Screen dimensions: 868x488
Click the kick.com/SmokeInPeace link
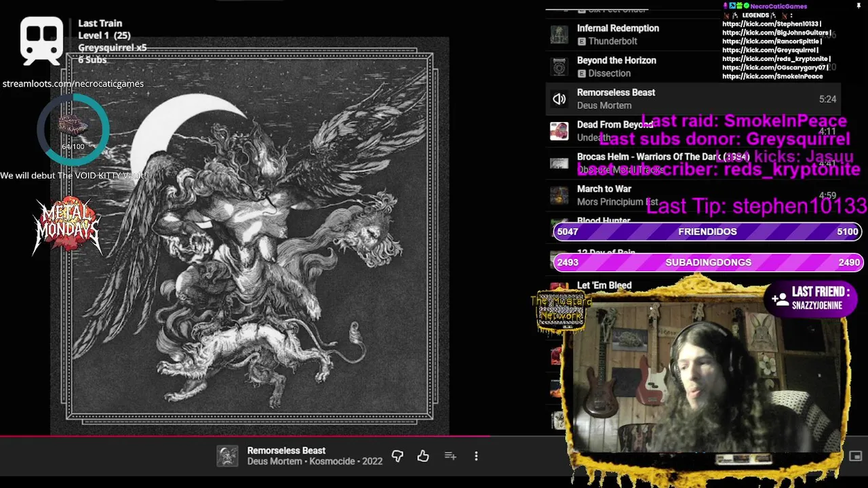coord(772,77)
